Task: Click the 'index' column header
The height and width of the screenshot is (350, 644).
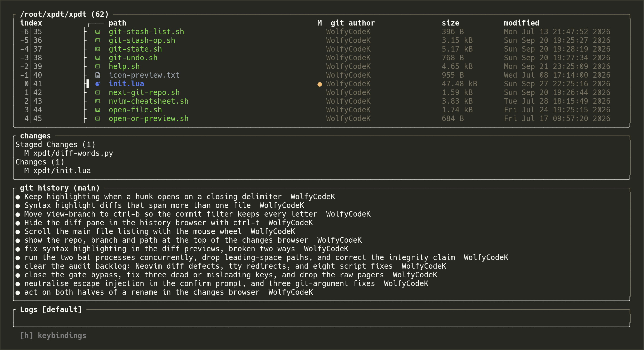Action: 31,23
